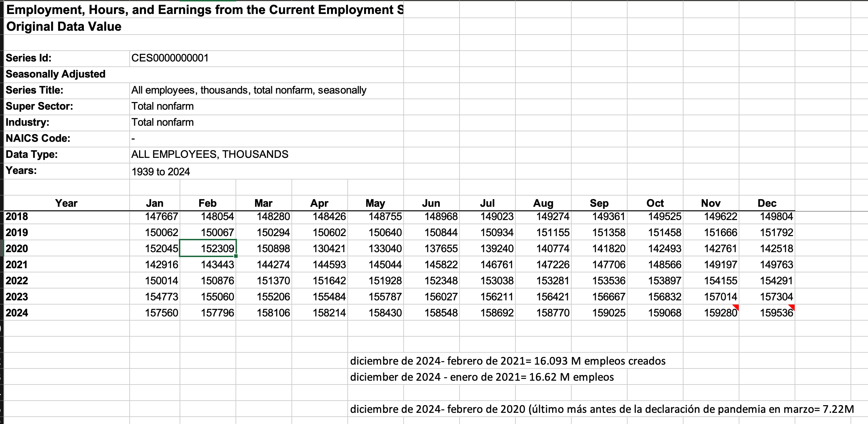
Task: Click the 2021 year row label
Action: point(17,264)
